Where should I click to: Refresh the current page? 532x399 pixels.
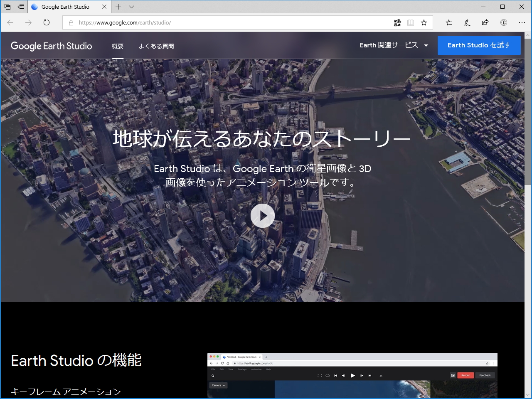click(x=46, y=23)
